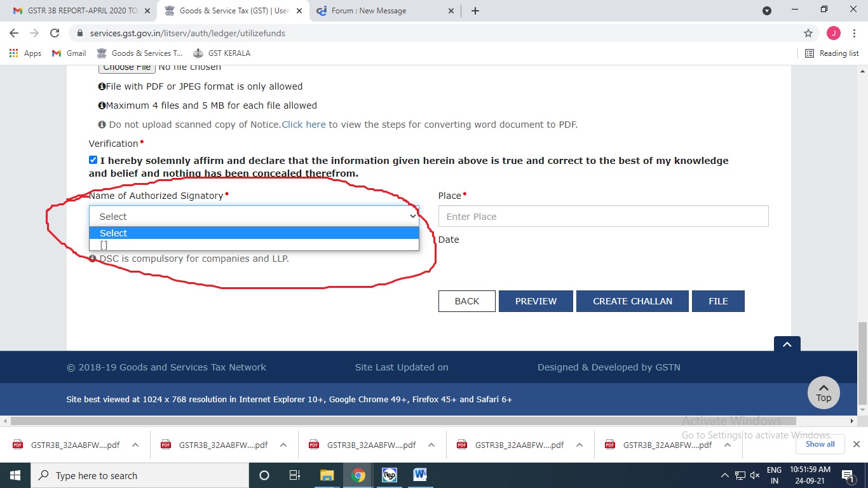Choose the "Select" option in list
Image resolution: width=868 pixels, height=488 pixels.
(254, 233)
